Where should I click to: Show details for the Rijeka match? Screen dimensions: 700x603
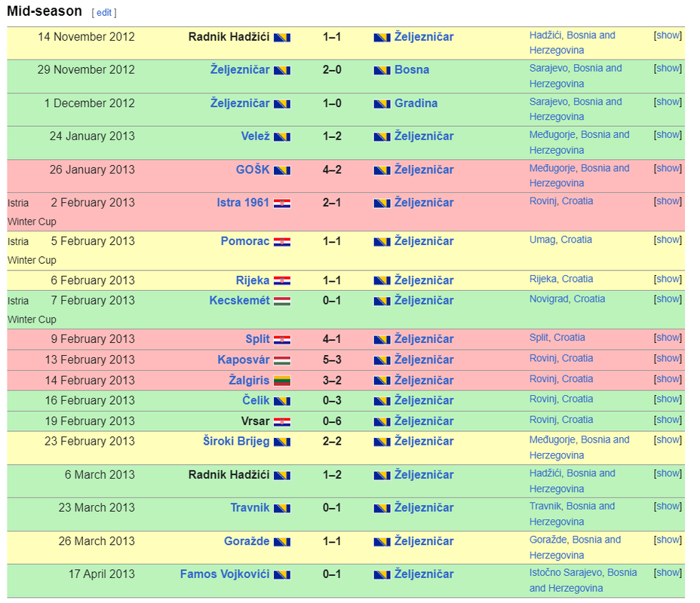(x=668, y=279)
